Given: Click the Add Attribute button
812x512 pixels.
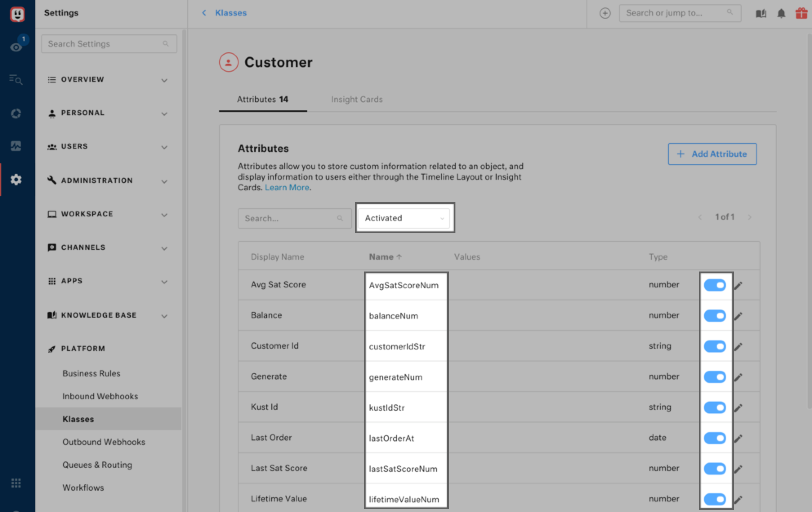Looking at the screenshot, I should coord(712,154).
